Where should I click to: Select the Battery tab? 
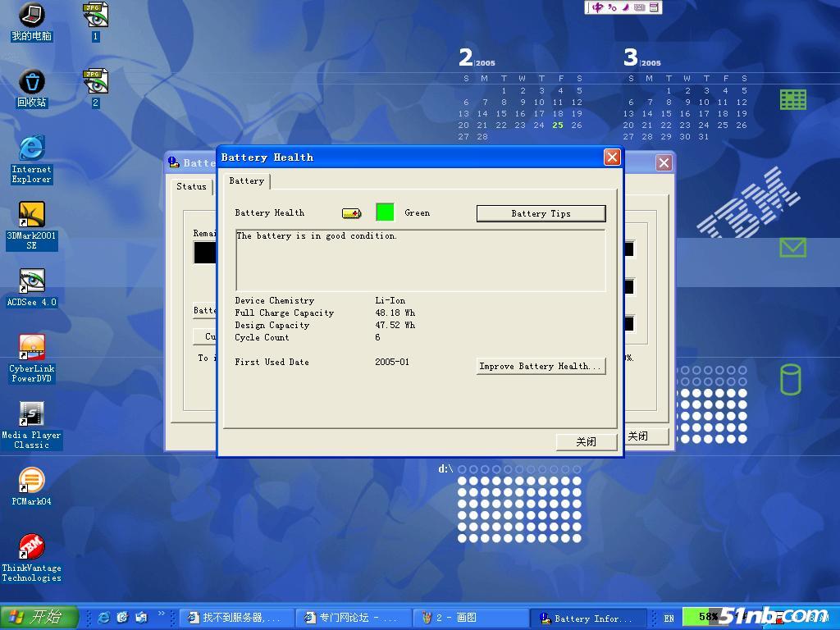tap(246, 180)
